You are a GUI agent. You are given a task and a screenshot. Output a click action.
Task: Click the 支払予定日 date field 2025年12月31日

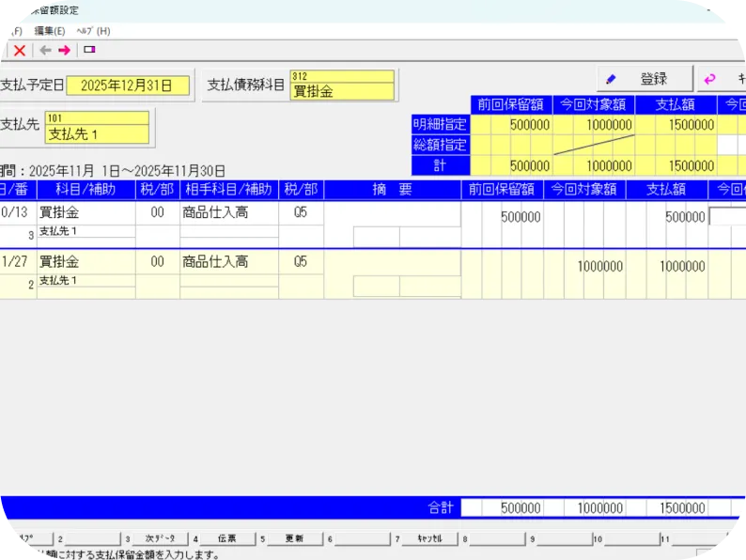(128, 86)
